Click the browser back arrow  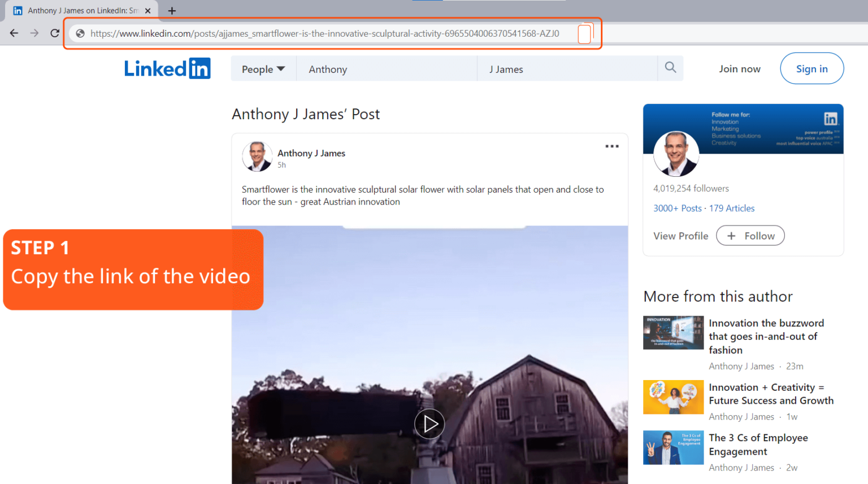click(x=14, y=33)
